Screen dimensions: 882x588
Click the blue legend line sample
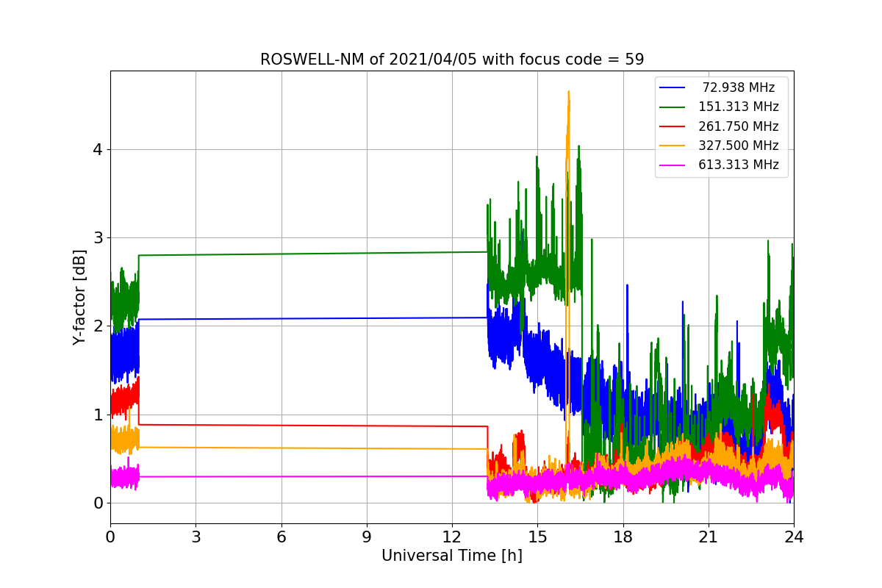pos(673,87)
